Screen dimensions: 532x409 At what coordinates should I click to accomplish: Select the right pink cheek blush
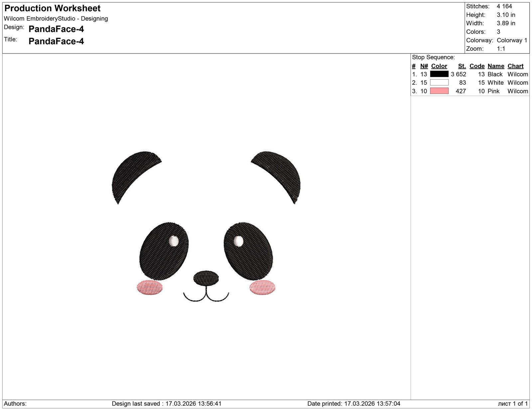(x=262, y=287)
